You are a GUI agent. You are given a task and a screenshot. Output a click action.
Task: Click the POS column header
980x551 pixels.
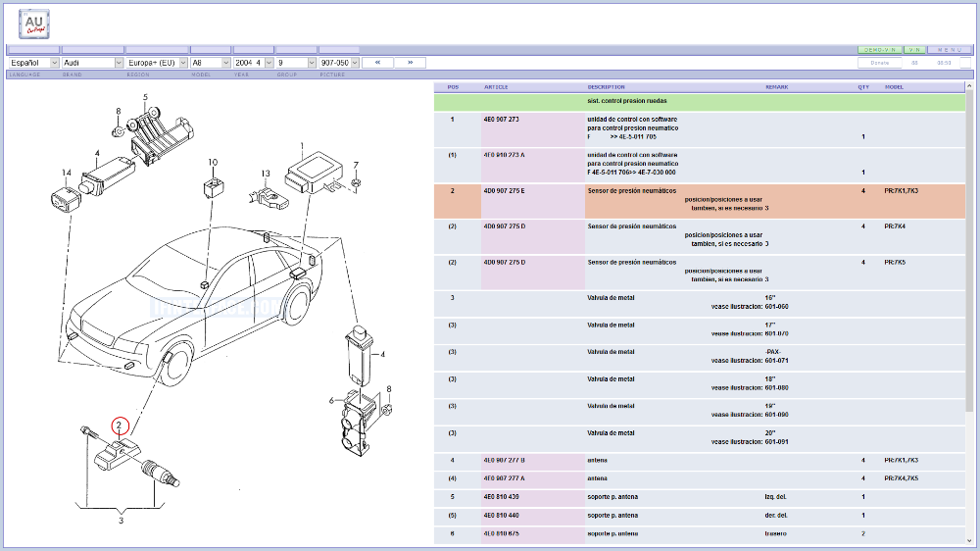[453, 87]
